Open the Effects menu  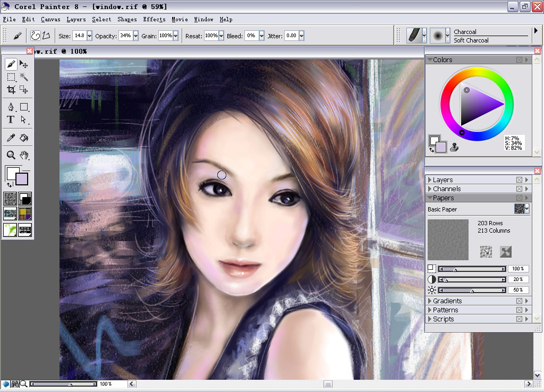[154, 20]
